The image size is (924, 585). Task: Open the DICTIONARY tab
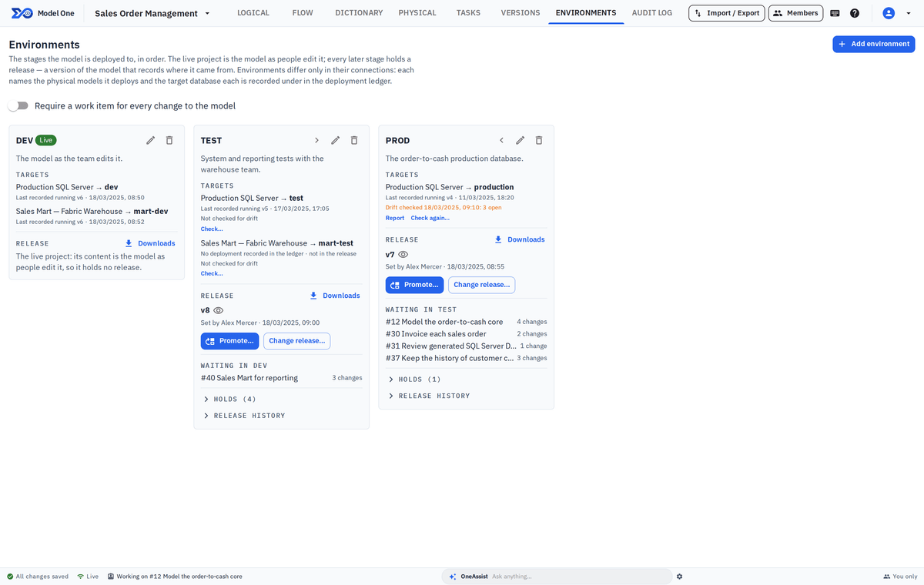pyautogui.click(x=359, y=13)
